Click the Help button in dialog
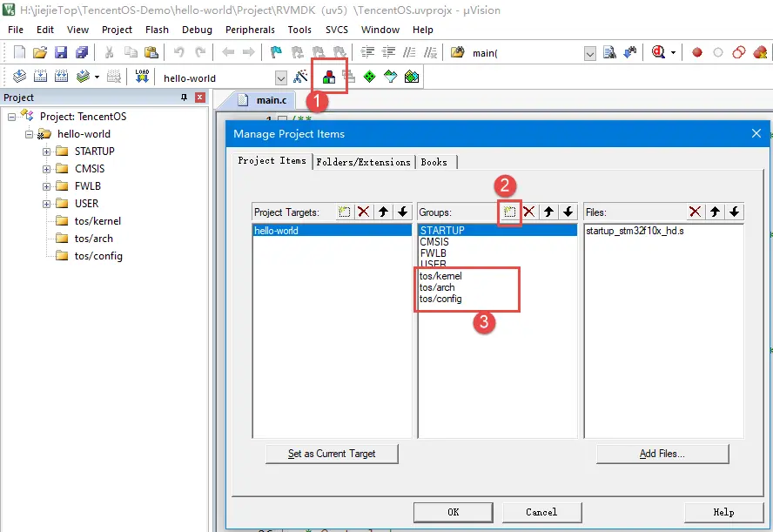 pos(723,512)
